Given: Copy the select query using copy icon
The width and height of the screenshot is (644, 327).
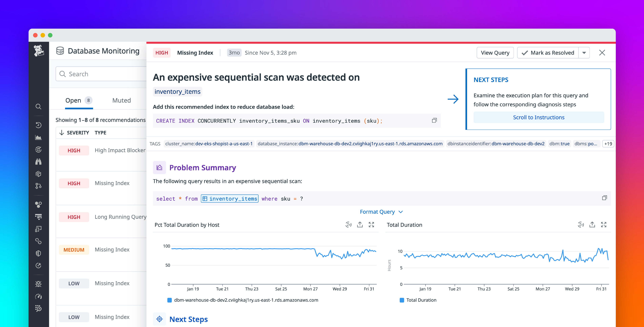Looking at the screenshot, I should (605, 198).
